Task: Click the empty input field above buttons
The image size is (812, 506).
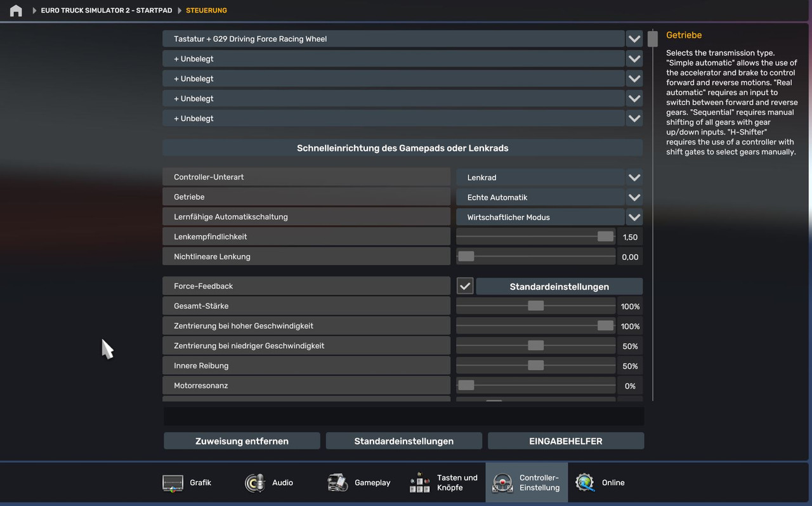Action: [x=403, y=417]
